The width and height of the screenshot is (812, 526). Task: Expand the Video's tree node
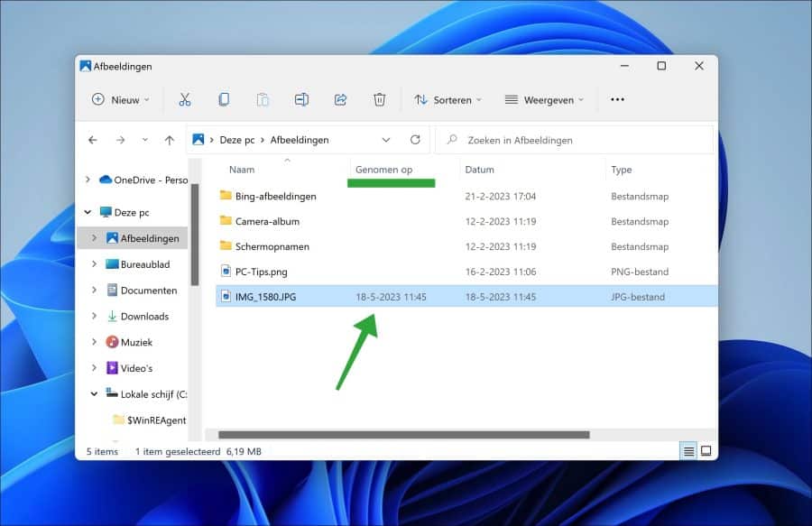(94, 367)
